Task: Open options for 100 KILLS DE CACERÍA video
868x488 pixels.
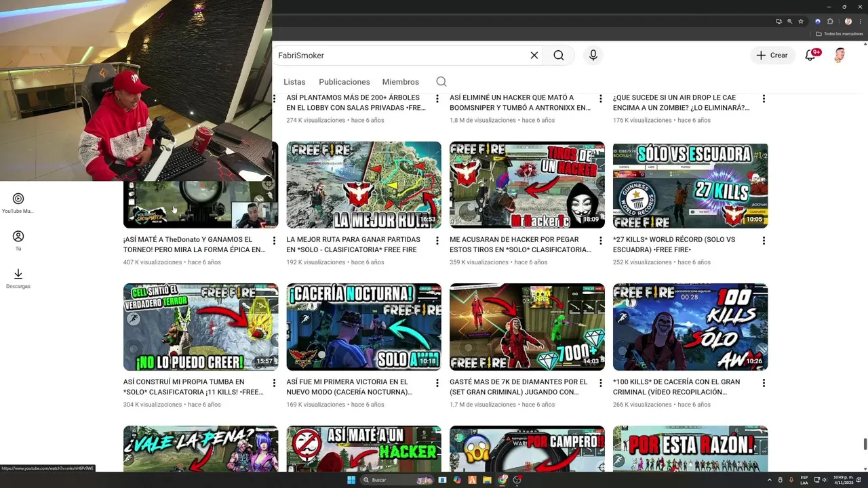Action: click(764, 383)
